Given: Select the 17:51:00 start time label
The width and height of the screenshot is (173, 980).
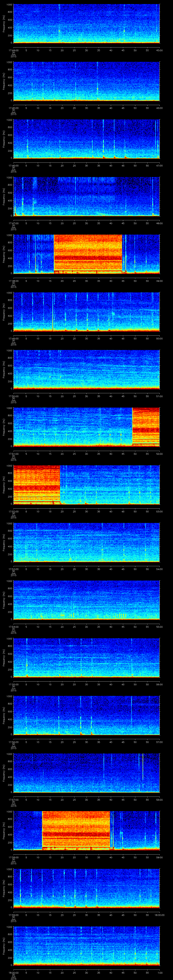Looking at the screenshot, I should point(13,454).
